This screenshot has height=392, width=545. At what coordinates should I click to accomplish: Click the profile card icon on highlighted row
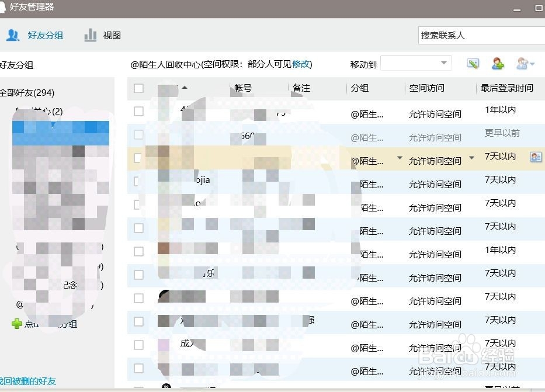pyautogui.click(x=536, y=158)
